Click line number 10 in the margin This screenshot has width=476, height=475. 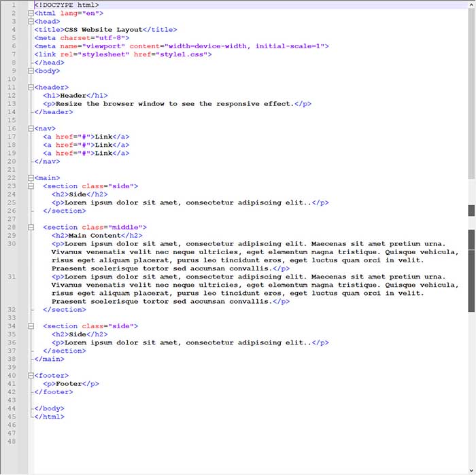point(12,79)
